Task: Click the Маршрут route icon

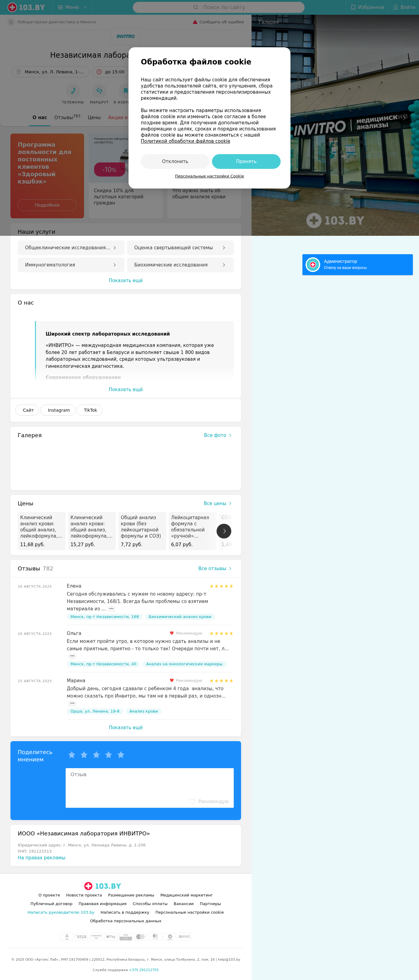Action: 99,91
